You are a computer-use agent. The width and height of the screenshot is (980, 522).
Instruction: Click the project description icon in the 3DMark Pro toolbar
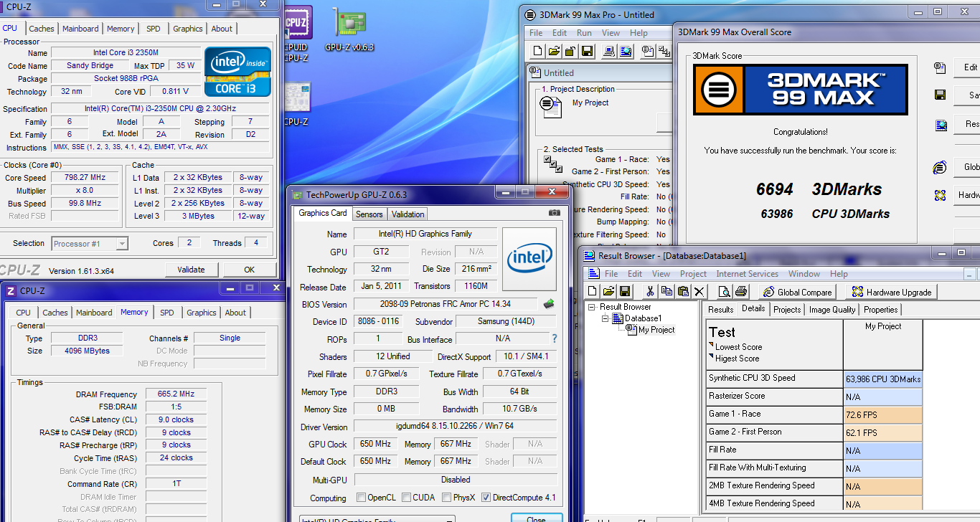pyautogui.click(x=647, y=51)
